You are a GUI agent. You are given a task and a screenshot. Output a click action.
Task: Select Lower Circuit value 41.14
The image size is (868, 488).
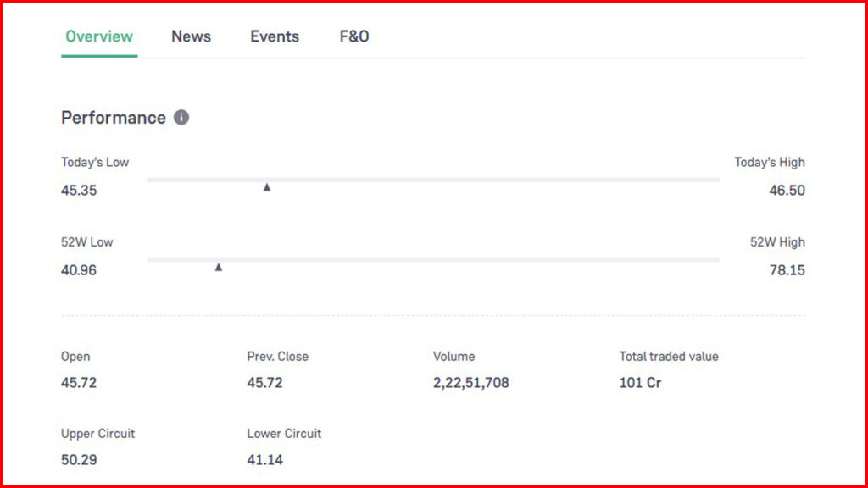click(x=264, y=460)
